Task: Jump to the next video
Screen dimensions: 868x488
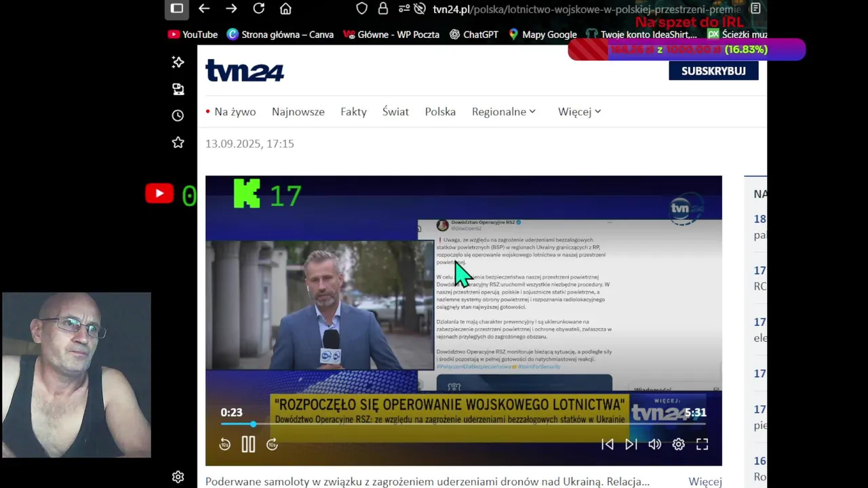Action: coord(631,445)
